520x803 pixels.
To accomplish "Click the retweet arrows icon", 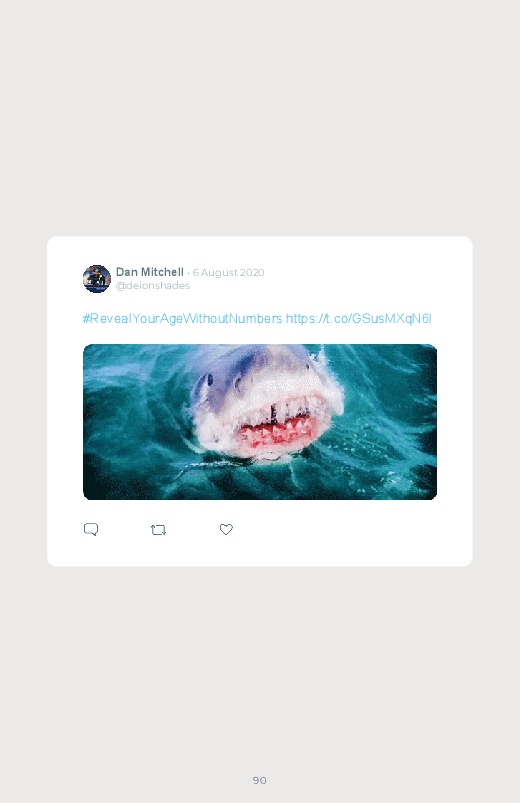I will click(x=158, y=530).
